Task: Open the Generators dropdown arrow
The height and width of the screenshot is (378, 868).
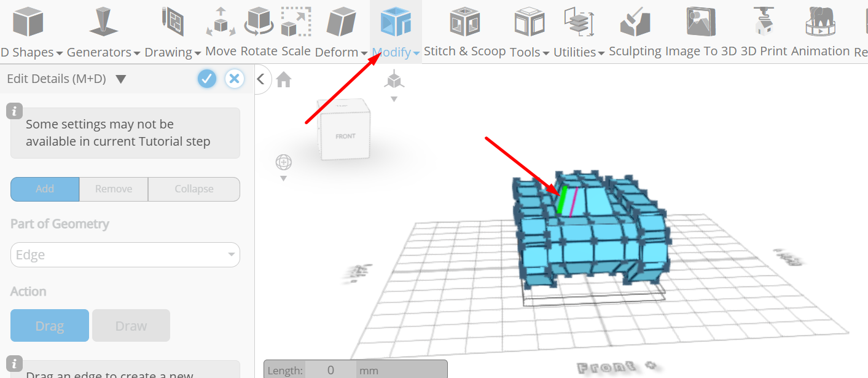Action: (x=137, y=53)
